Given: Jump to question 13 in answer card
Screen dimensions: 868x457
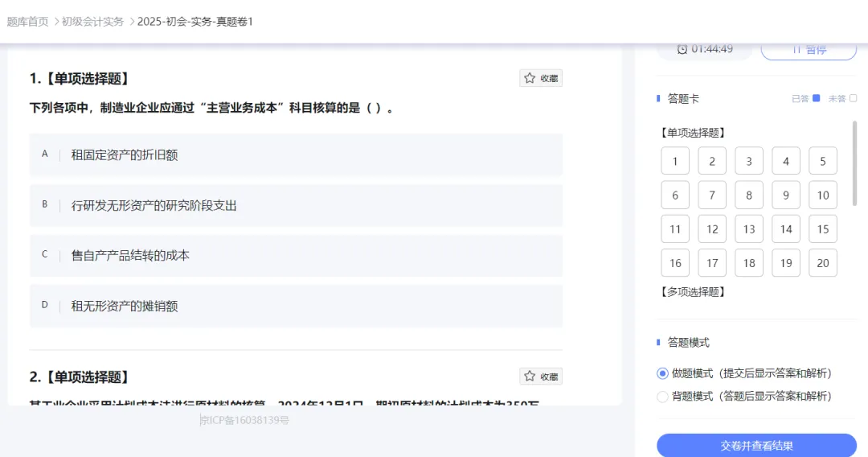Looking at the screenshot, I should [749, 228].
